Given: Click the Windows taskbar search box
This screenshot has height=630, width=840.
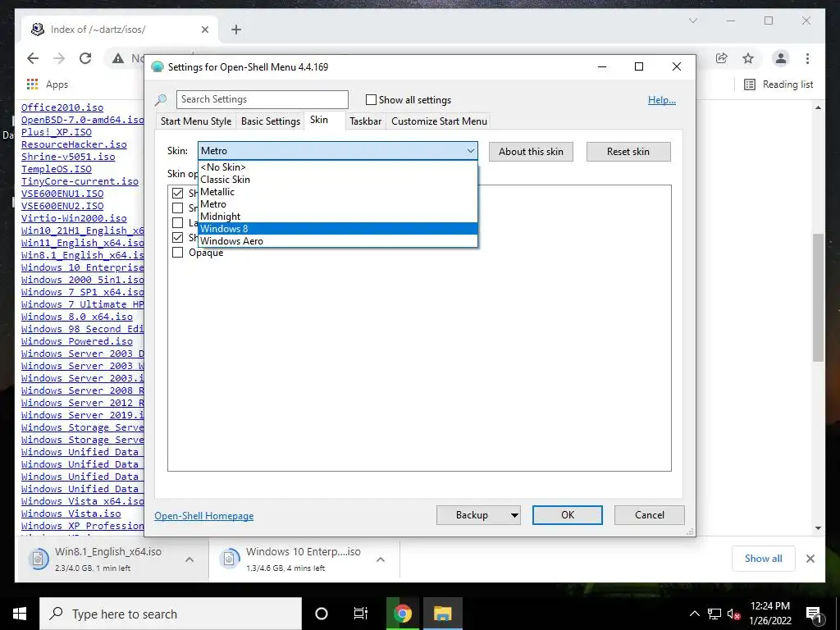Looking at the screenshot, I should tap(171, 614).
